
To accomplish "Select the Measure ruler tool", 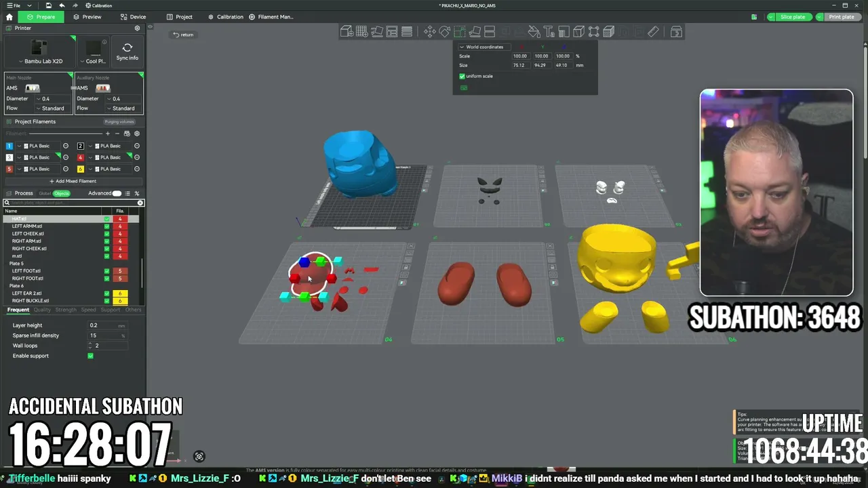I will coord(653,32).
